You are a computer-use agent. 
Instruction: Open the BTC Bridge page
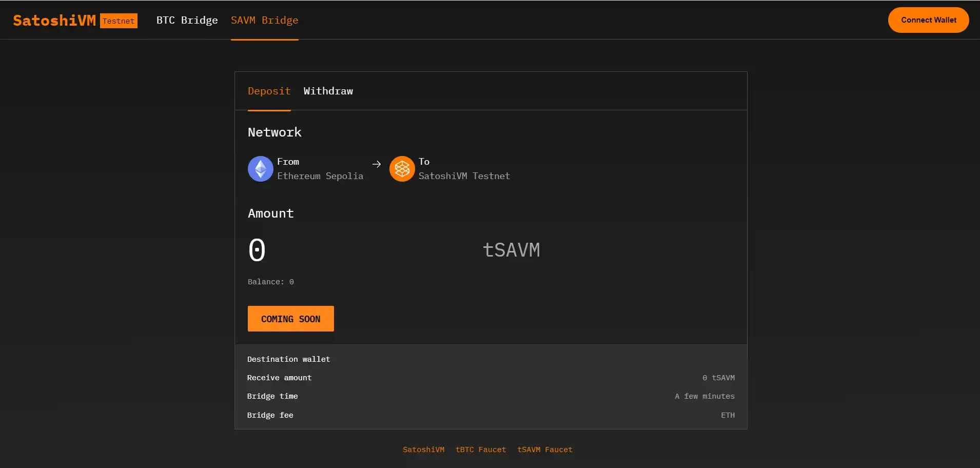point(187,21)
